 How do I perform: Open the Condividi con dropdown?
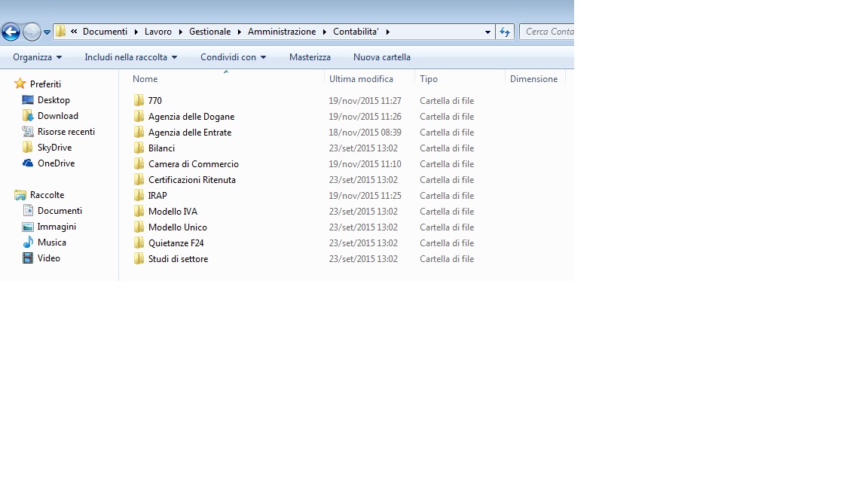[233, 57]
